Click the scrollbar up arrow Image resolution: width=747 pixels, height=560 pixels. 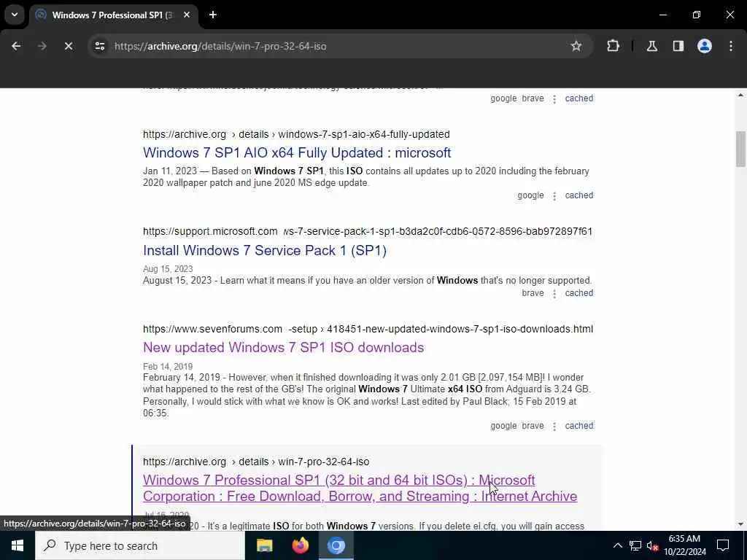(740, 96)
